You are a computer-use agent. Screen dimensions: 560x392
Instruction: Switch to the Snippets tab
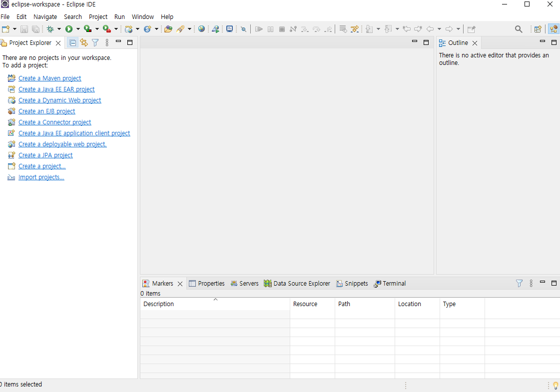(x=352, y=284)
